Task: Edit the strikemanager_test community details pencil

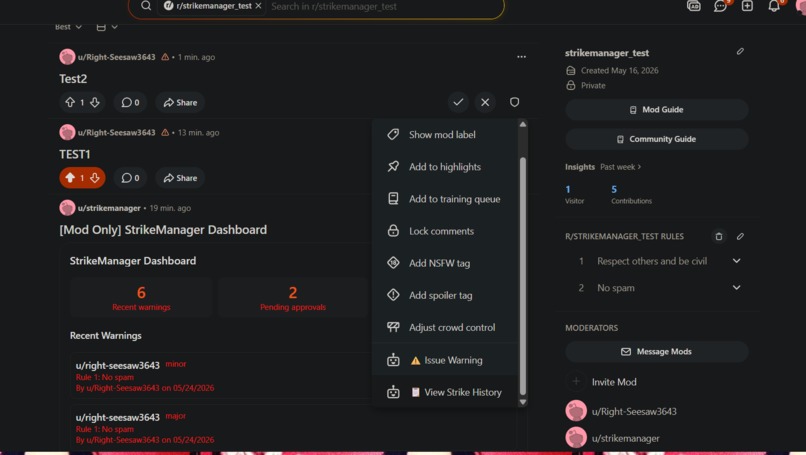Action: click(x=740, y=51)
